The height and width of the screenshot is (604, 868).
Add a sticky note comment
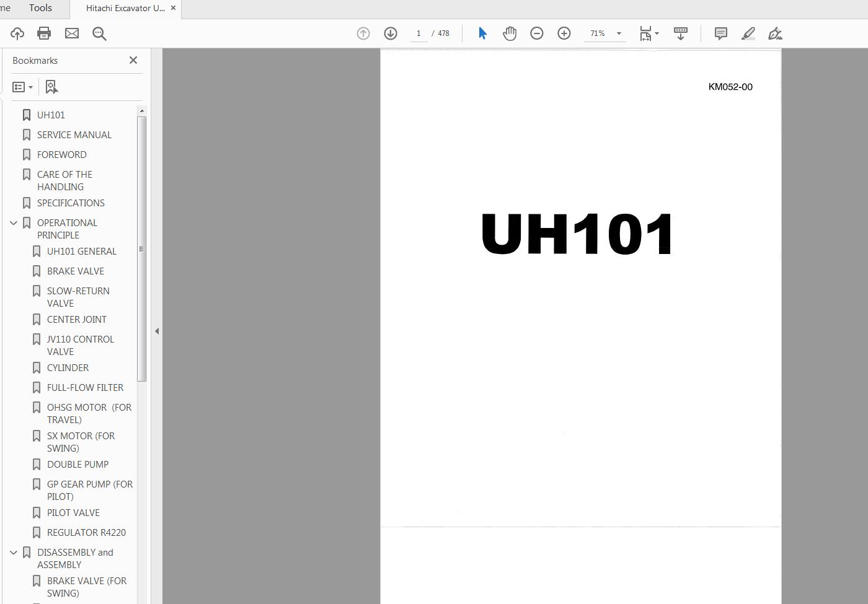tap(721, 33)
